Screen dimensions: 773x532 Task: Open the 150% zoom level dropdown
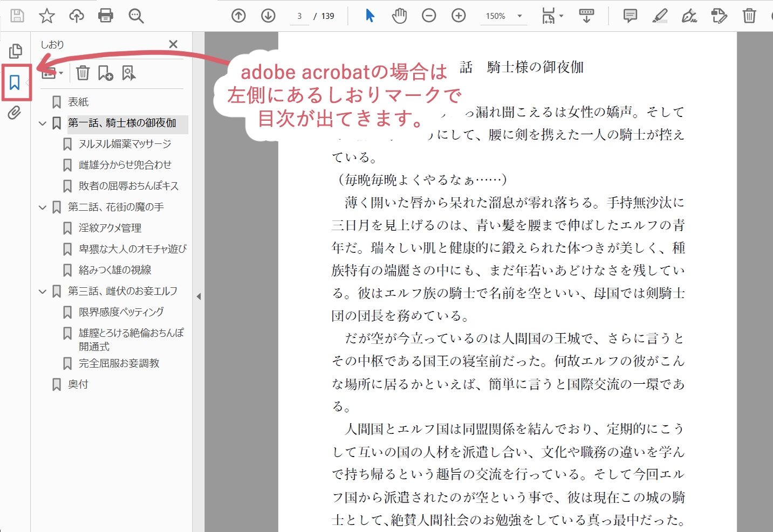click(519, 16)
